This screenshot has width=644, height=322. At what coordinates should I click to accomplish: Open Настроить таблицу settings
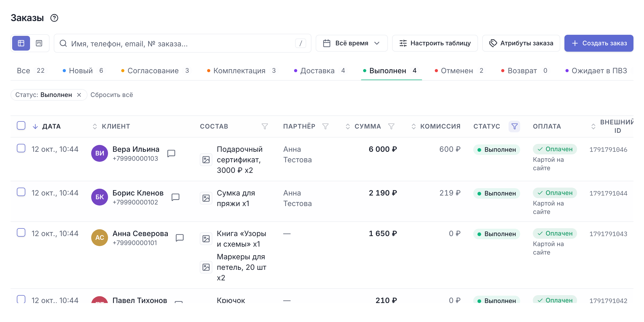(435, 43)
